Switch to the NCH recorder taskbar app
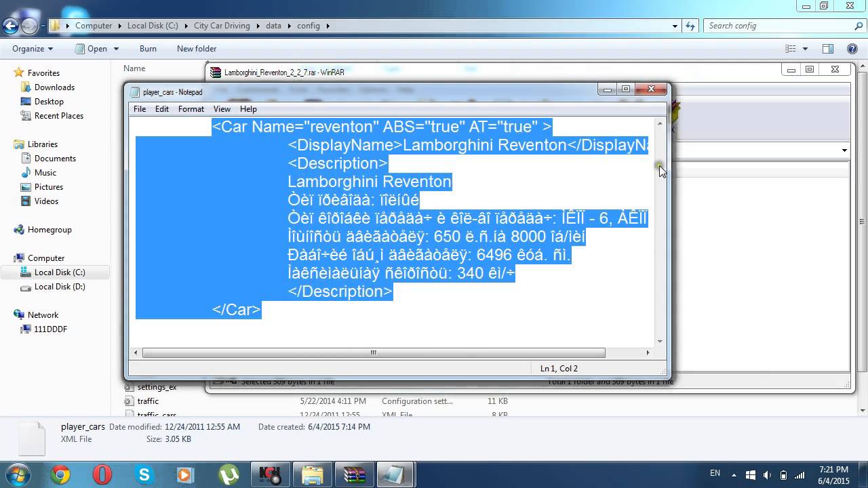 270,475
